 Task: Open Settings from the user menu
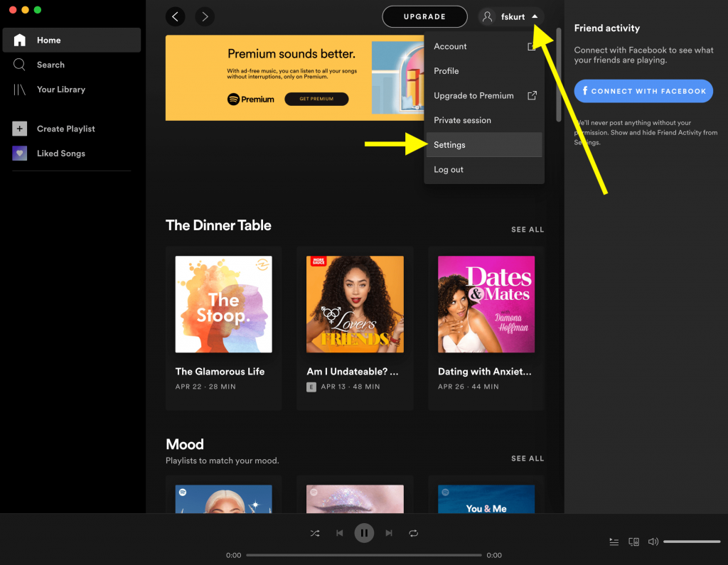click(484, 145)
